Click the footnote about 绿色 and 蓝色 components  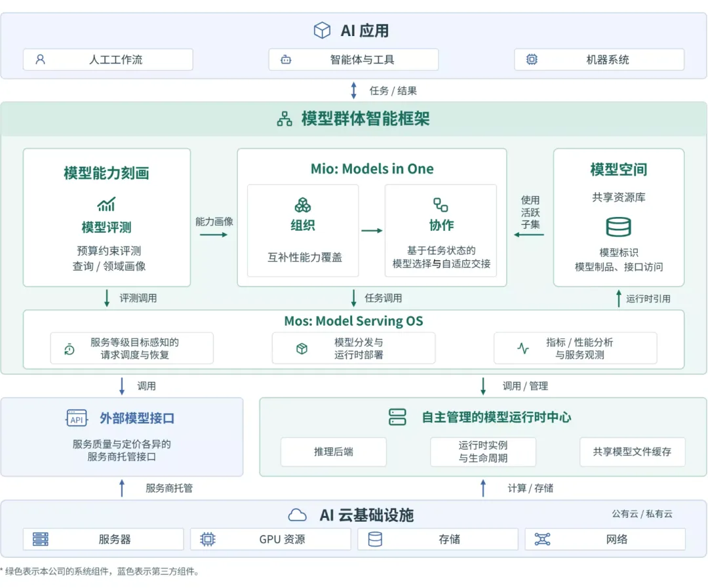click(x=100, y=572)
